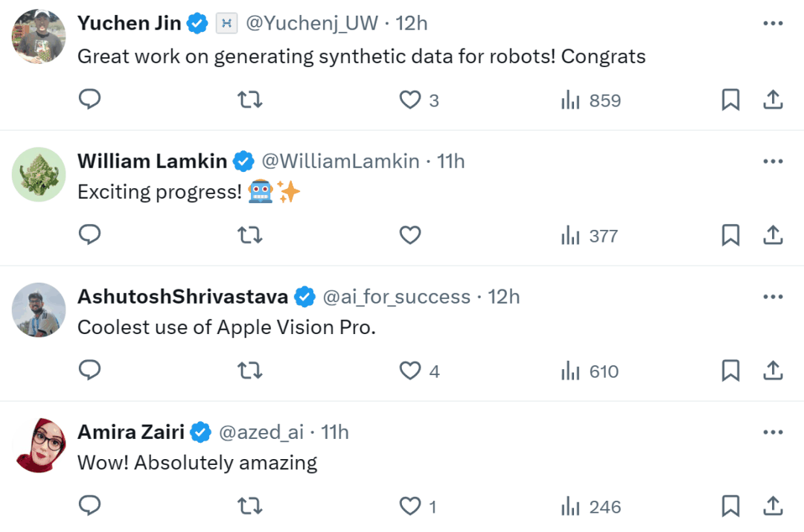The image size is (804, 532).
Task: Reply to Yuchen Jin's comment
Action: (89, 100)
